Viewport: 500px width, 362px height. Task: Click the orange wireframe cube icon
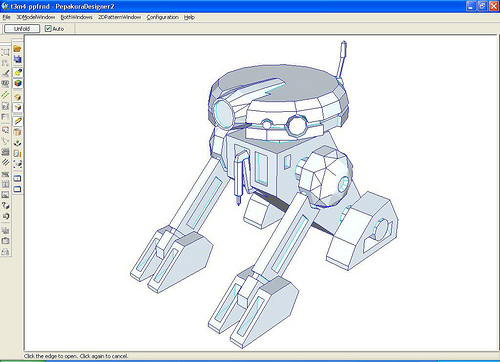(x=18, y=97)
